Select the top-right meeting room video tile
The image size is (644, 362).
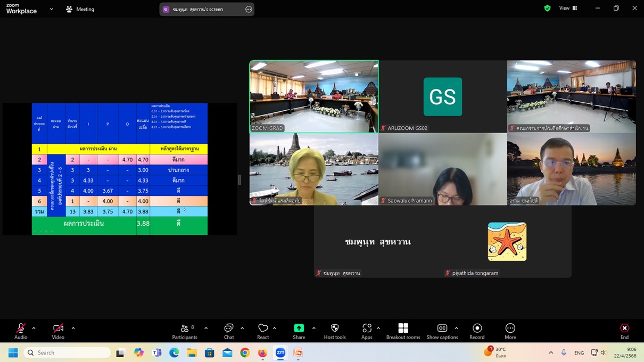(572, 96)
